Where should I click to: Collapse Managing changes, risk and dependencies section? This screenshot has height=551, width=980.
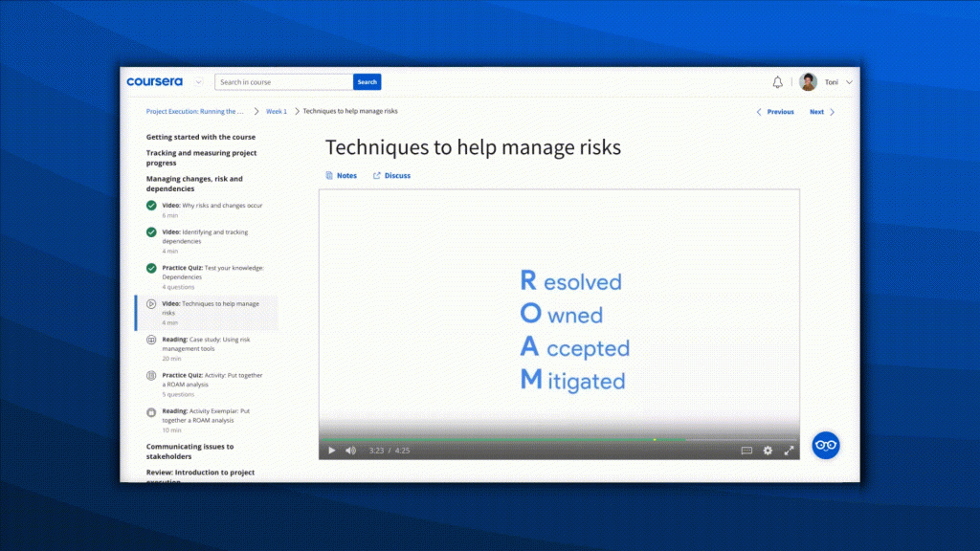[x=194, y=184]
